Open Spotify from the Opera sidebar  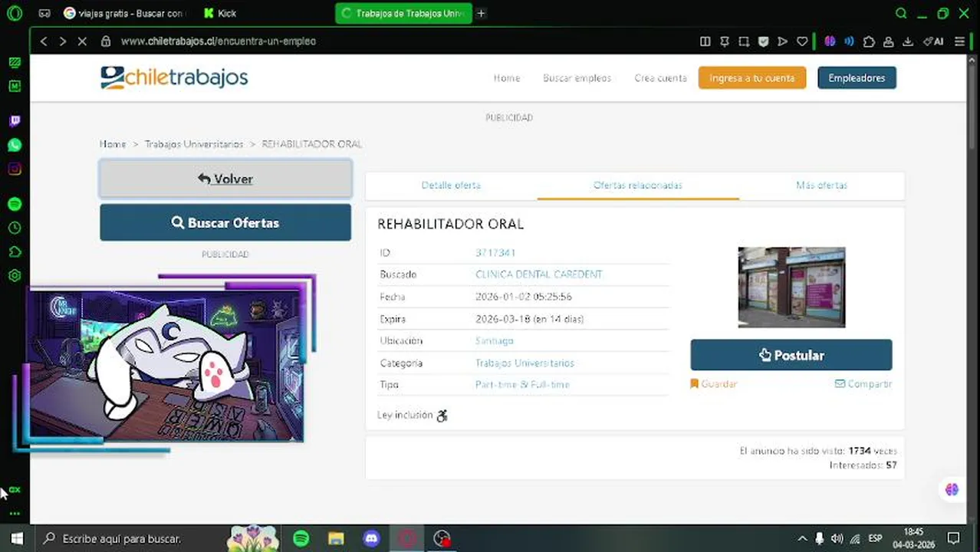[15, 204]
